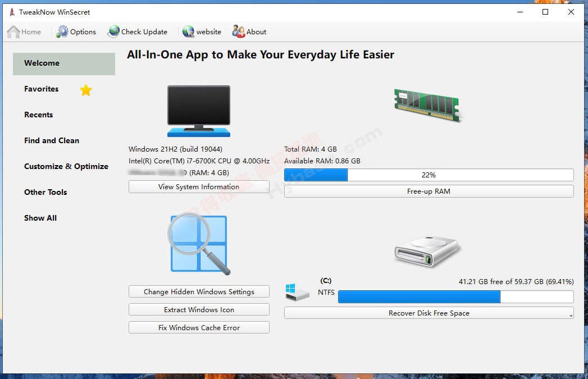
Task: Open Options via the gear icon
Action: click(62, 32)
